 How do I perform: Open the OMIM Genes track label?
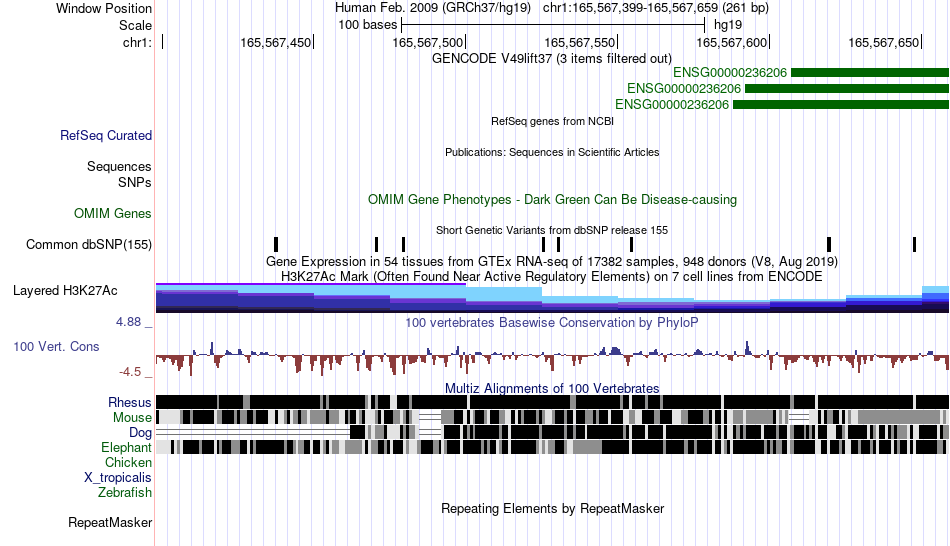click(x=112, y=213)
